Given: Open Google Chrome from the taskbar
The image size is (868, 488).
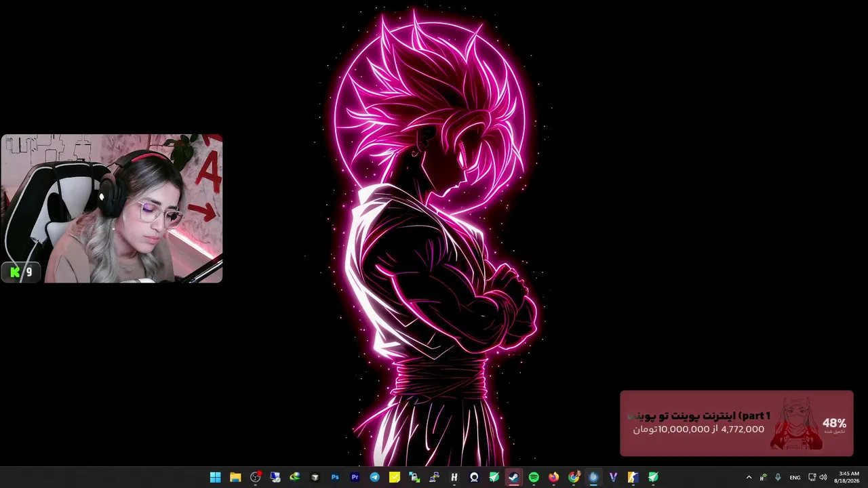Looking at the screenshot, I should 574,477.
